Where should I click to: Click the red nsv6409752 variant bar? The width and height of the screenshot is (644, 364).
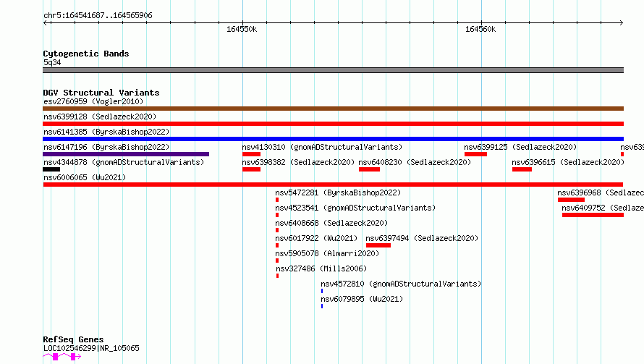pos(593,215)
